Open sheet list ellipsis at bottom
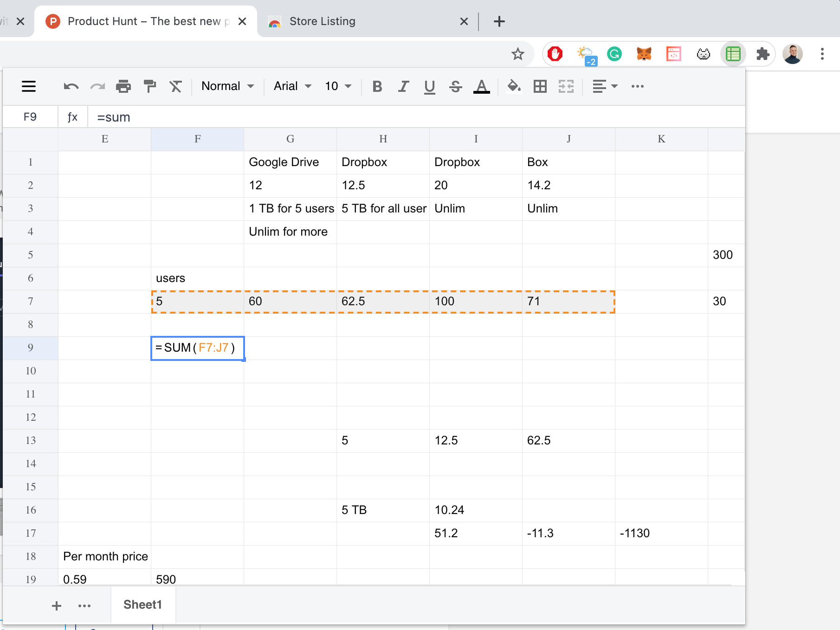 pos(84,605)
